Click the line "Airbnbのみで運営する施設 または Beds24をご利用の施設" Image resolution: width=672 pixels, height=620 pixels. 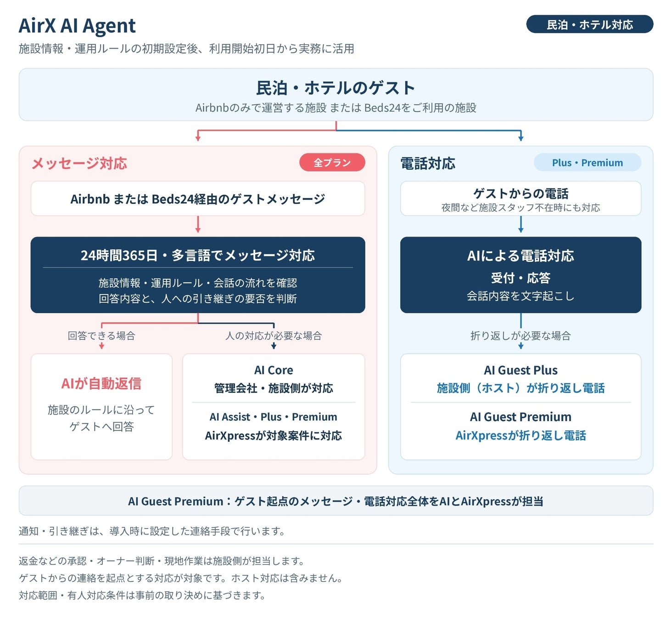[x=336, y=108]
